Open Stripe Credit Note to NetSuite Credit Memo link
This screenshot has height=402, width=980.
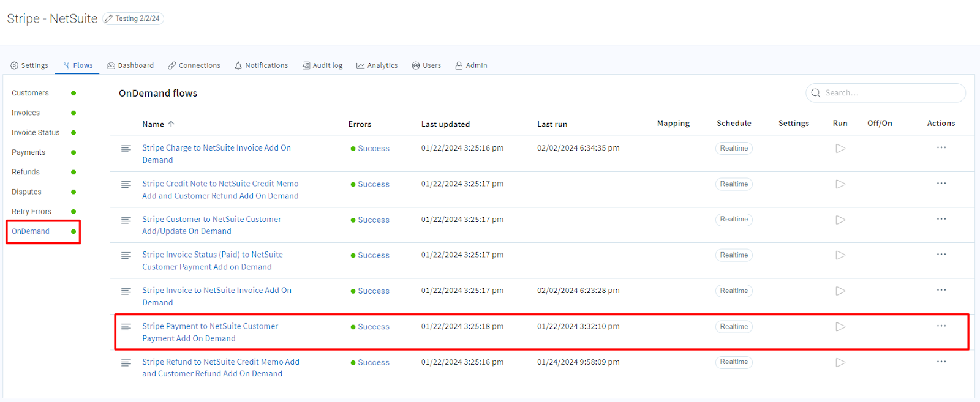221,190
